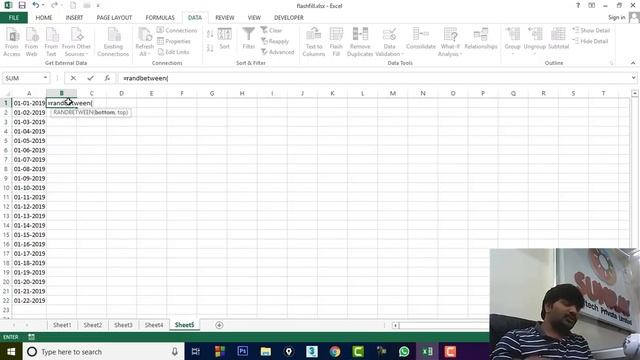The width and height of the screenshot is (640, 360).
Task: Expand the formula bar
Action: pos(633,78)
